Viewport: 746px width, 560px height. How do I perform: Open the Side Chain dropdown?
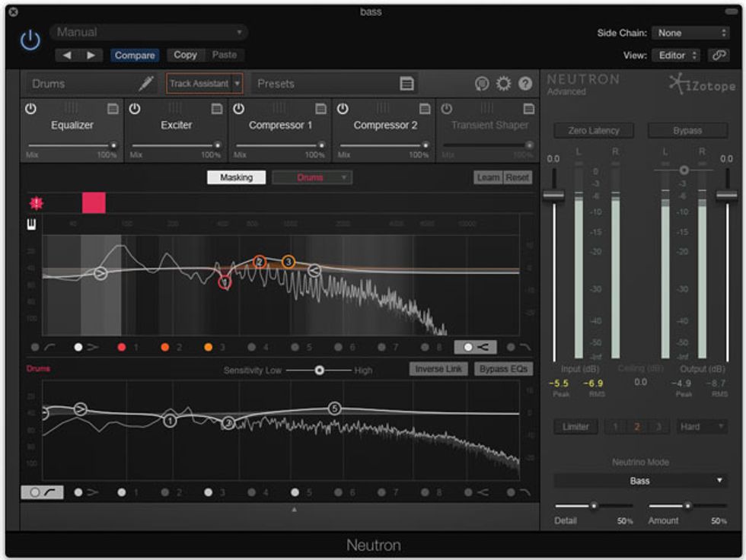point(690,33)
